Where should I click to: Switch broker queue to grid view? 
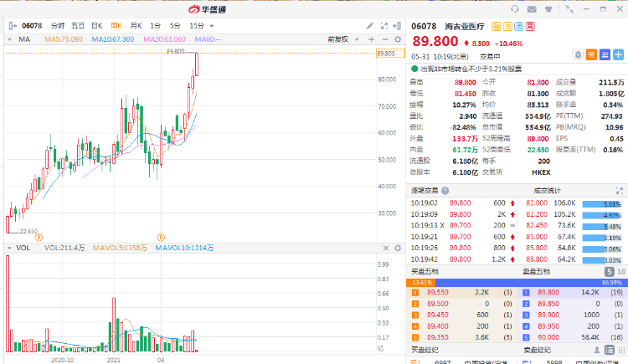[x=622, y=350]
